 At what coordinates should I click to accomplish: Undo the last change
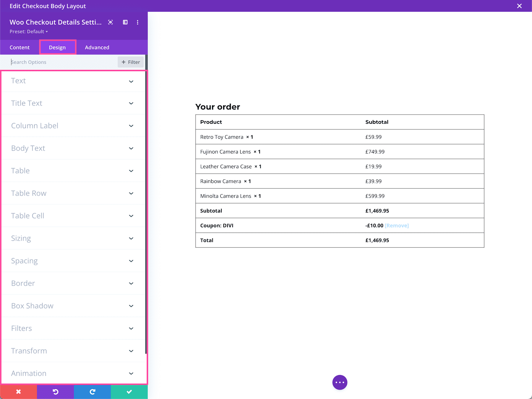tap(55, 392)
